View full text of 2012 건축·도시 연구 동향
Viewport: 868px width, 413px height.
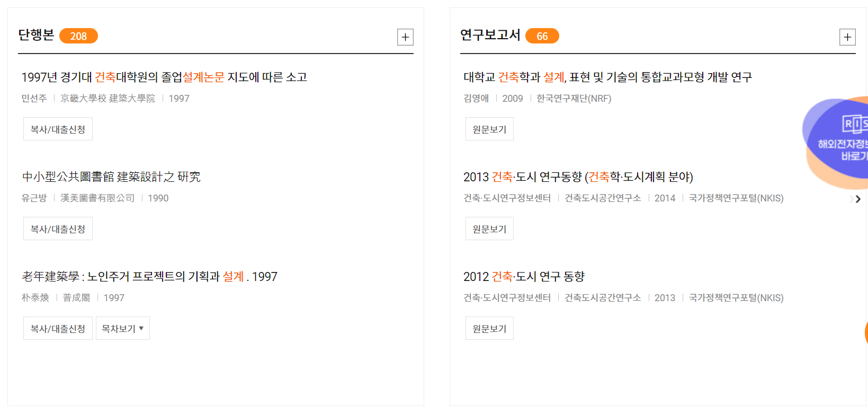[x=489, y=328]
